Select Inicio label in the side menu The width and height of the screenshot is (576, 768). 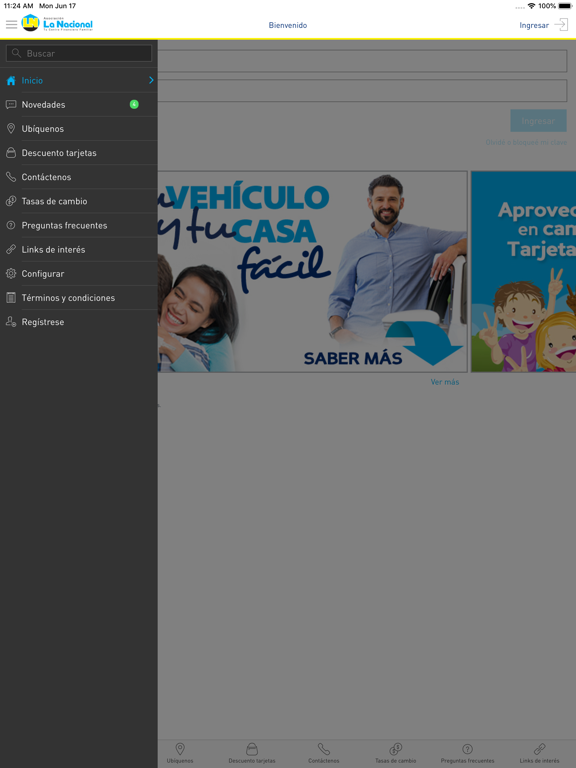click(32, 80)
